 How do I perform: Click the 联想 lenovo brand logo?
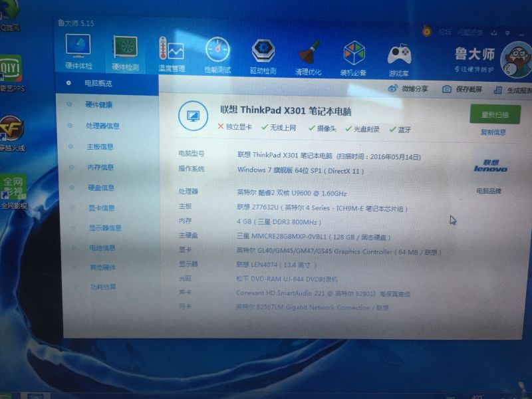coord(491,166)
